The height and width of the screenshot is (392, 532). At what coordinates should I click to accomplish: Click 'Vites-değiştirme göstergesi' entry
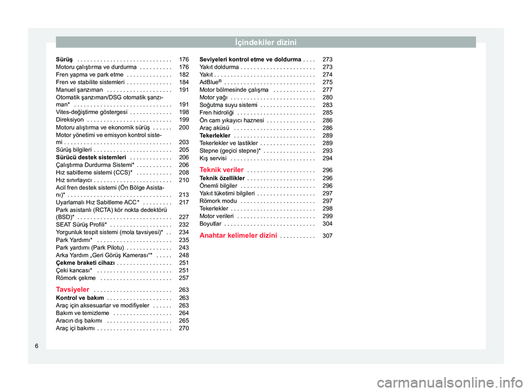click(x=122, y=112)
